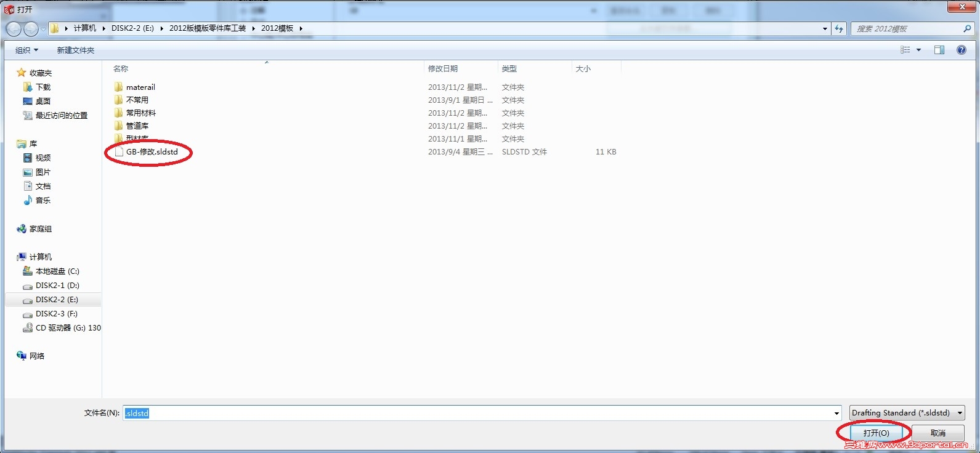Select DISK2-1 (D:) in navigation pane
This screenshot has height=453, width=980.
pyautogui.click(x=57, y=285)
